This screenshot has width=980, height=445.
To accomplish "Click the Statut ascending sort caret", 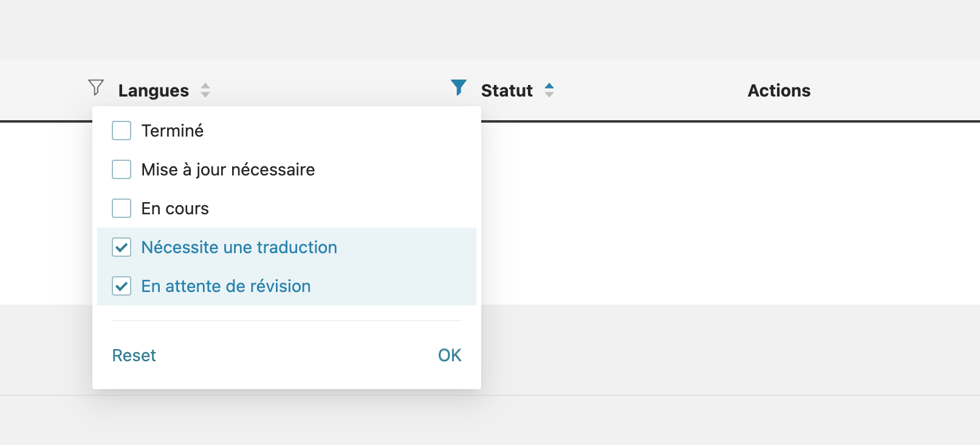I will pyautogui.click(x=549, y=86).
